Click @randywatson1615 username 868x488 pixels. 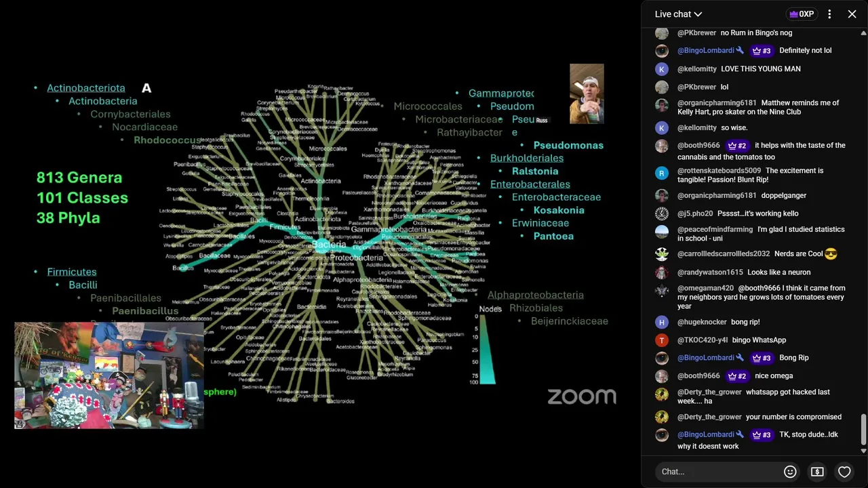[x=710, y=272]
